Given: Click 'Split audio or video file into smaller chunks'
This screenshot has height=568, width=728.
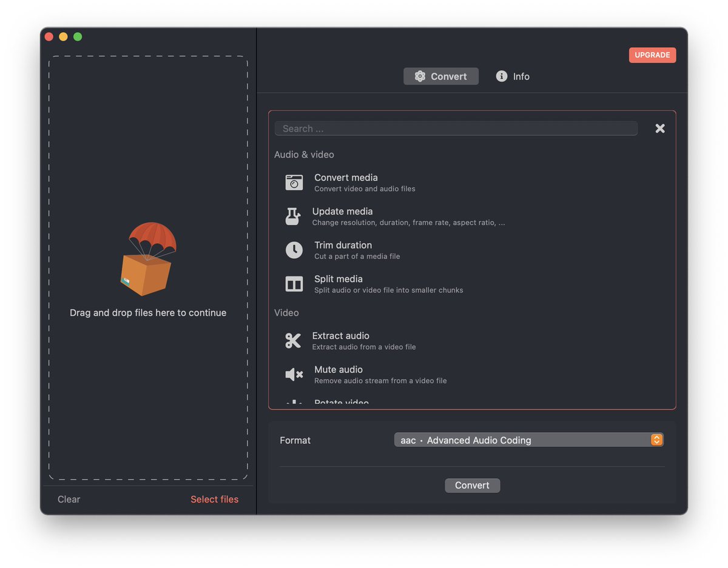Looking at the screenshot, I should click(389, 290).
